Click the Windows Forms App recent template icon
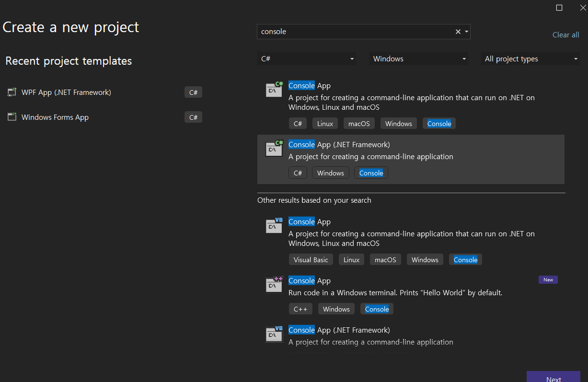Image resolution: width=588 pixels, height=382 pixels. tap(12, 117)
